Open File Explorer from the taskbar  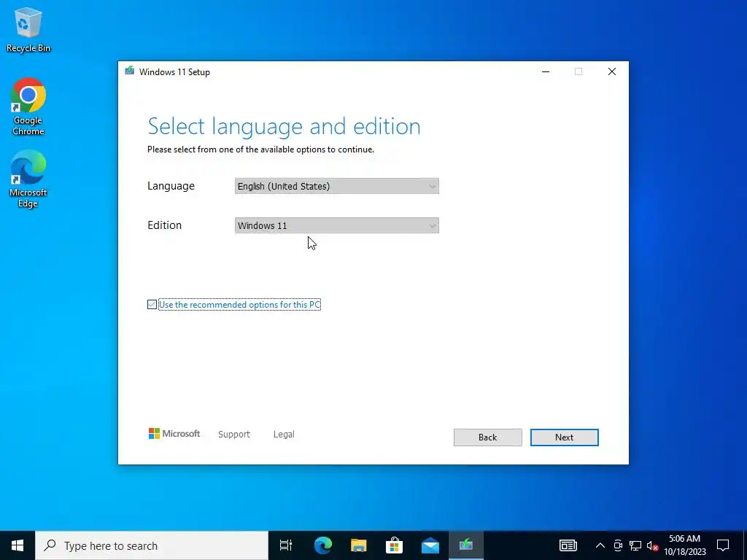[358, 545]
